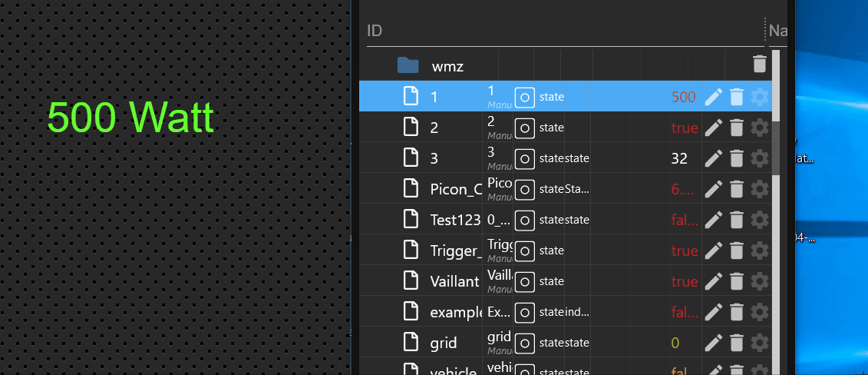The image size is (868, 375).
Task: Edit the Picon object with pencil
Action: (x=714, y=189)
